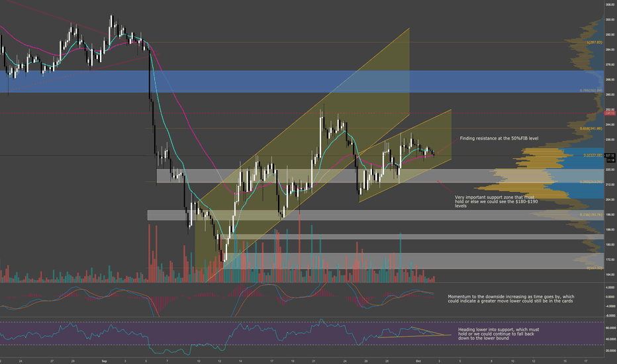Viewport: 617px width, 364px height.
Task: Click the date '29' on the time axis
Action: pos(73,361)
